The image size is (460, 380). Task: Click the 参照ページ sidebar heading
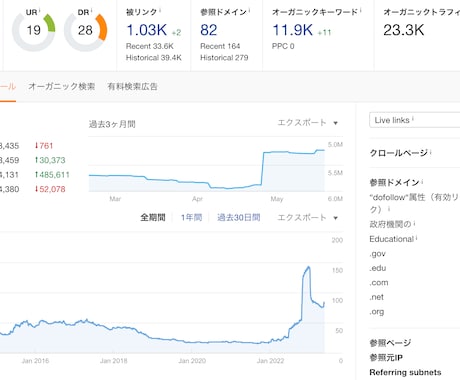pos(390,343)
